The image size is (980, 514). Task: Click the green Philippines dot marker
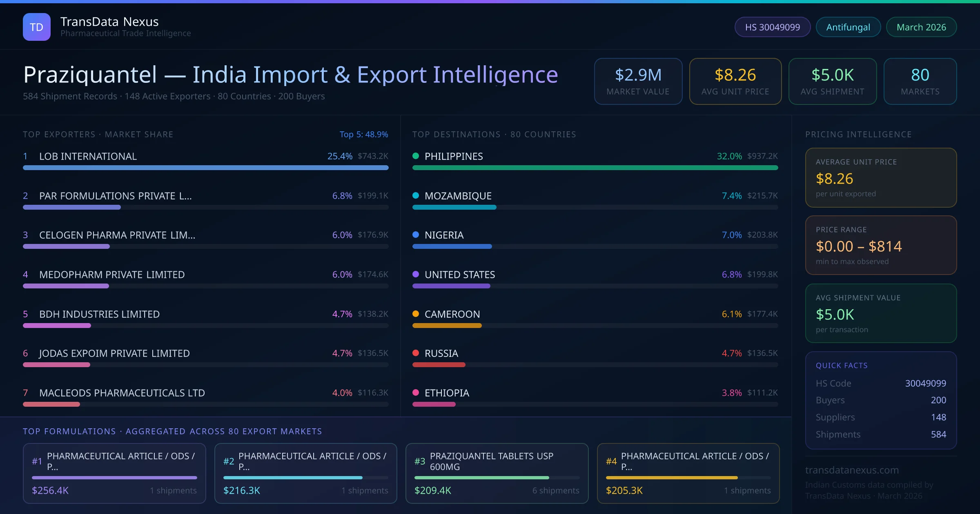point(416,156)
